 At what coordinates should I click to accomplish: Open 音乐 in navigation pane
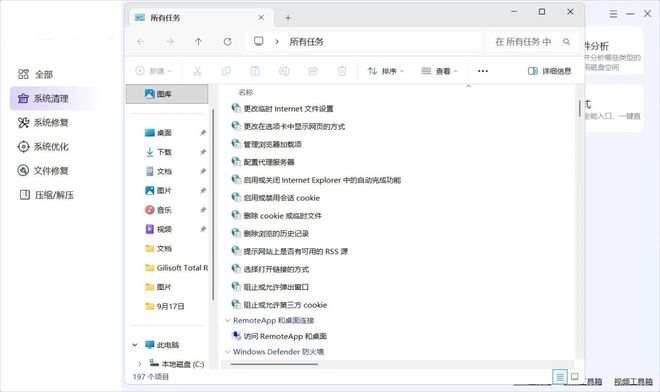point(158,210)
